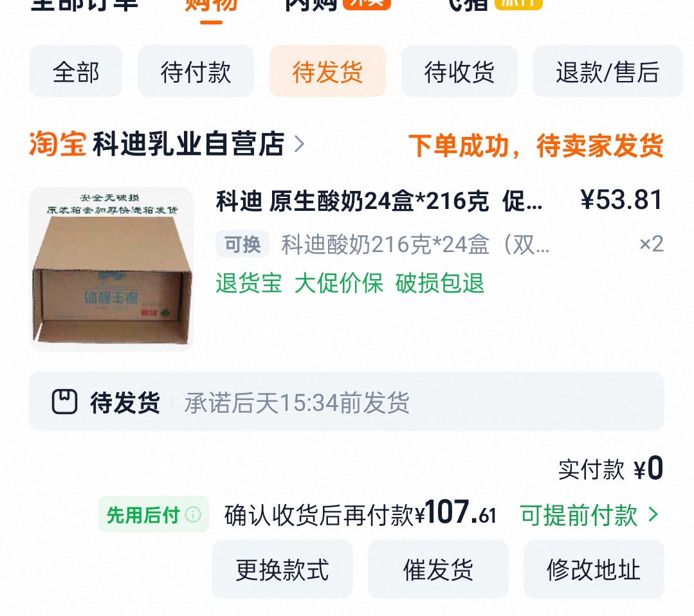Open the 承诺后天15:34前发货 shipping bar

tap(347, 401)
